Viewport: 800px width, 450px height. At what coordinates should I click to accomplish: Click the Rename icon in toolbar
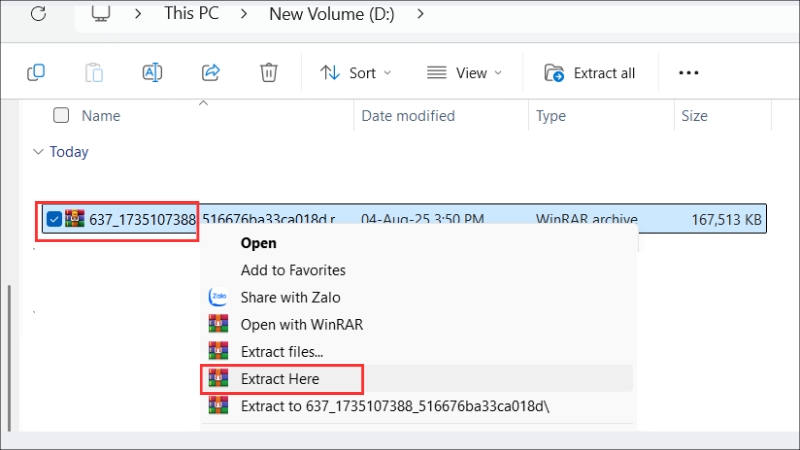pyautogui.click(x=152, y=72)
